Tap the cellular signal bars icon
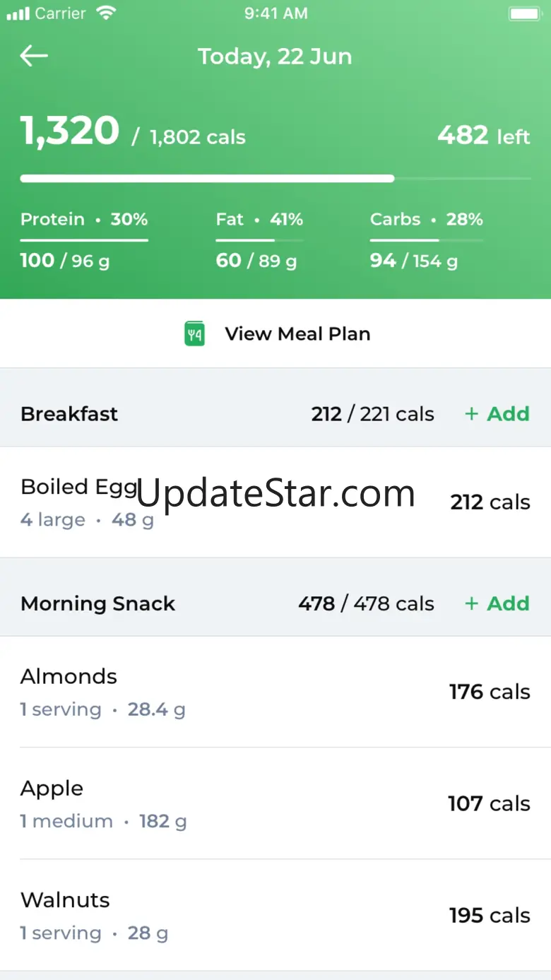The image size is (551, 980). [x=18, y=13]
